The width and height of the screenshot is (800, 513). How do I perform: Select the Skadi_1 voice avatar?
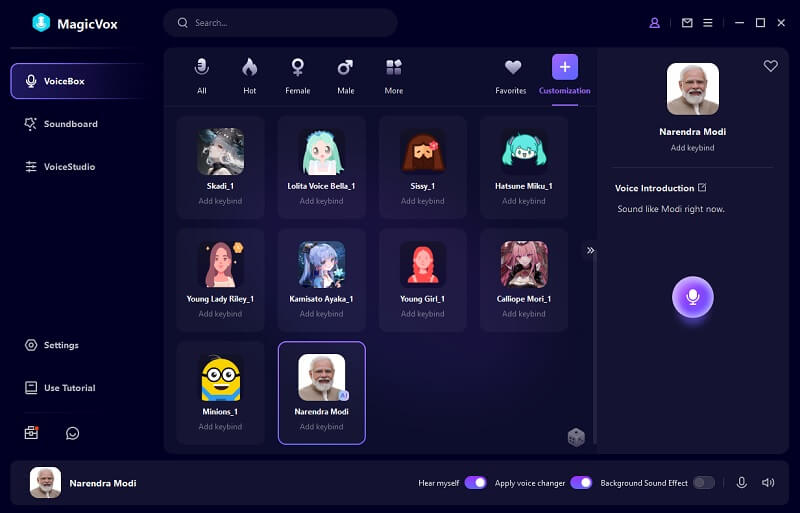220,152
